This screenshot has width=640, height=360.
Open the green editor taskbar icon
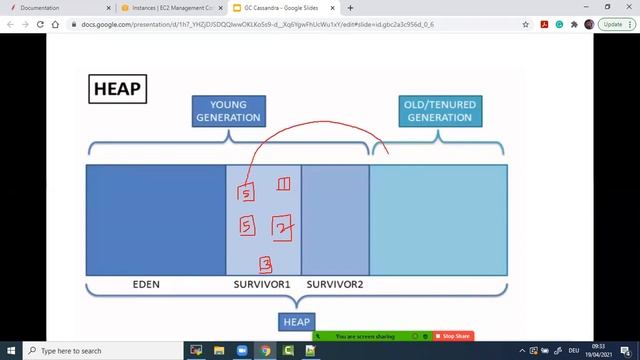[x=310, y=351]
